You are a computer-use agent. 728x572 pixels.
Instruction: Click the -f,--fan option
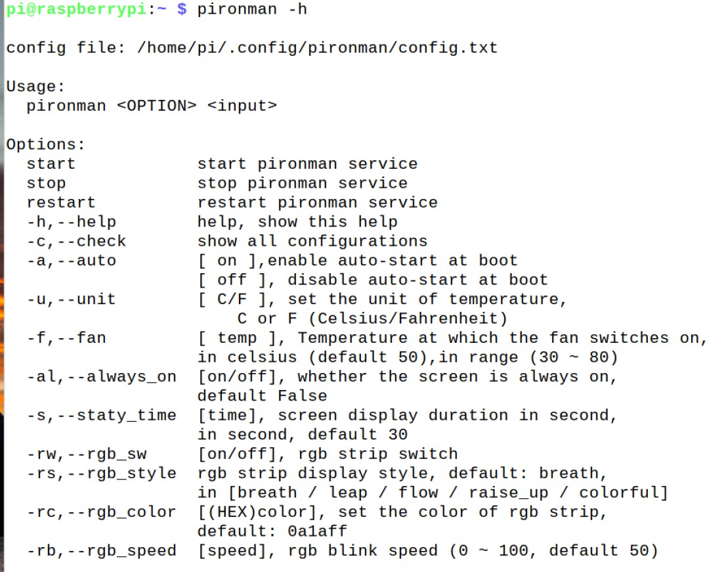(x=66, y=338)
